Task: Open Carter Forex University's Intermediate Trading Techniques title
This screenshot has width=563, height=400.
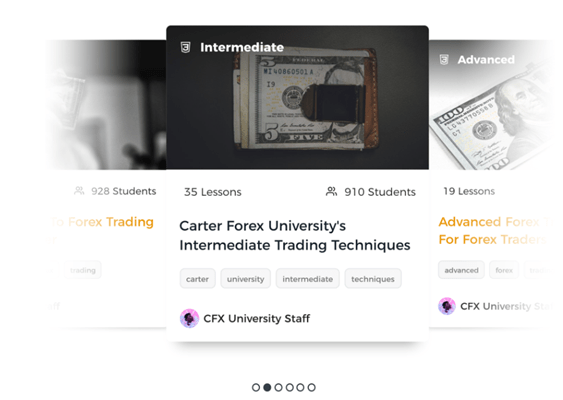Action: point(295,236)
